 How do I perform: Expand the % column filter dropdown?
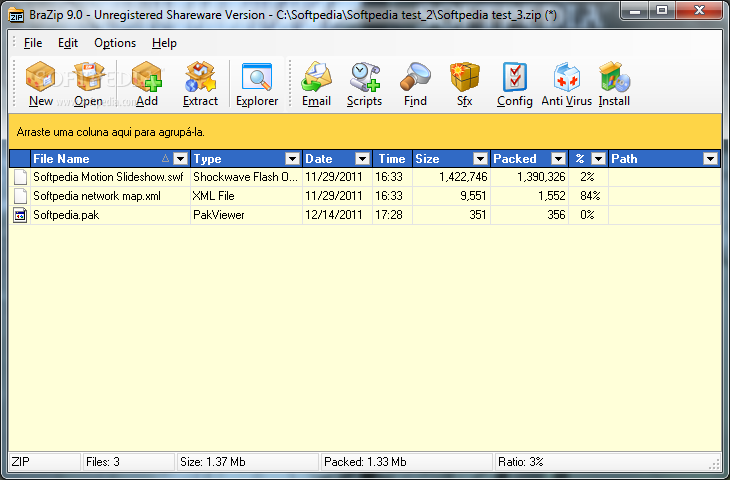(599, 159)
